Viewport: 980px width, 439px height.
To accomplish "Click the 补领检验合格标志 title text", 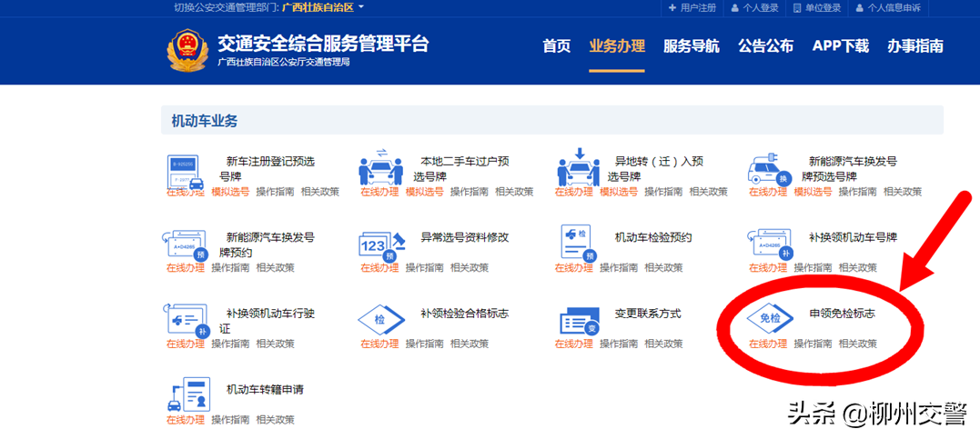I will tap(464, 314).
